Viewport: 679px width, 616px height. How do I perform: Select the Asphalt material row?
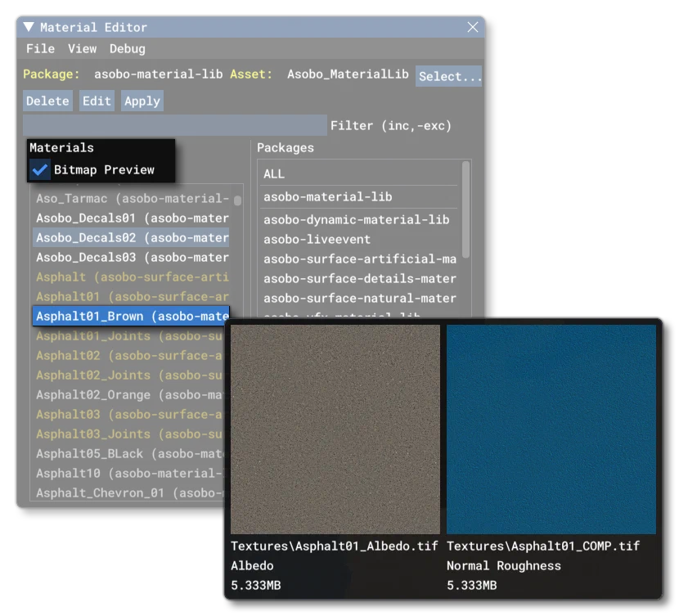132,277
